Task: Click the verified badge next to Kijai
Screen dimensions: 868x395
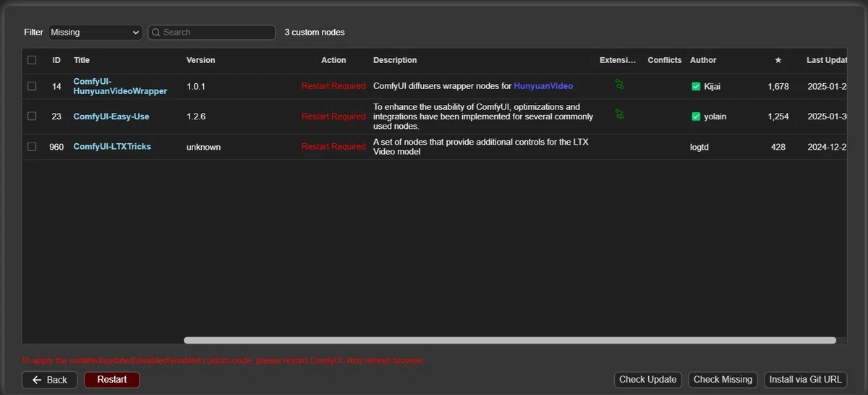Action: 696,86
